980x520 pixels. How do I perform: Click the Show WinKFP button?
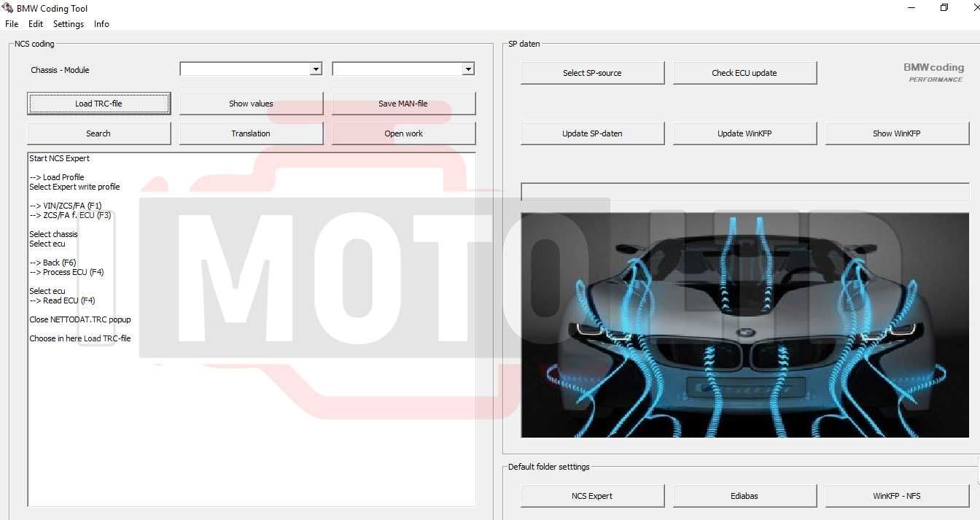pyautogui.click(x=897, y=133)
